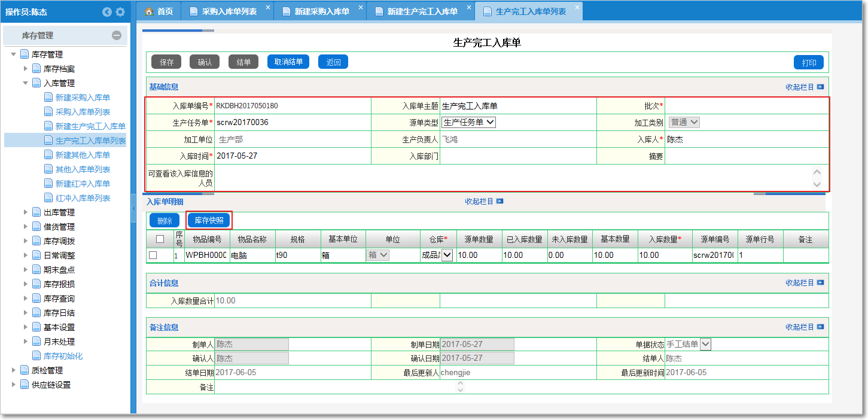Open the 仓库 dropdown in detail row
The image size is (868, 420).
(447, 255)
